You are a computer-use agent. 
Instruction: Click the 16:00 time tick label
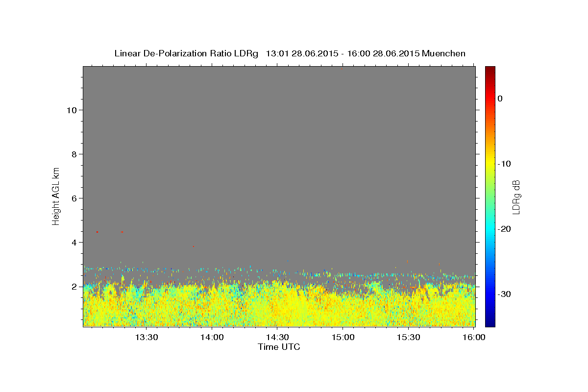(x=473, y=337)
